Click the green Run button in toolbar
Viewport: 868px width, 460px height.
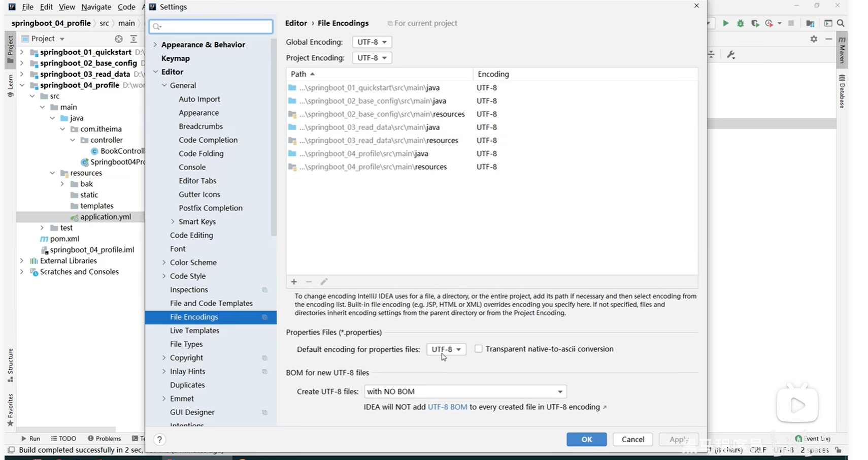(725, 23)
